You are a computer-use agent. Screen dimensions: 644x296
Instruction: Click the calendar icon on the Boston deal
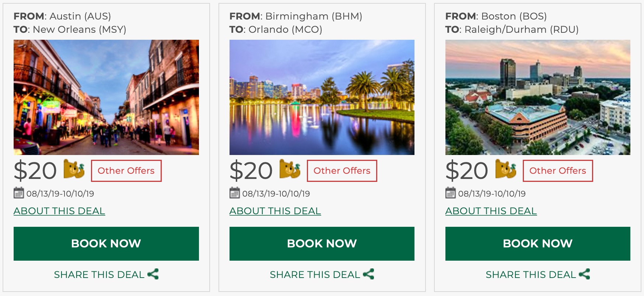[x=451, y=193]
